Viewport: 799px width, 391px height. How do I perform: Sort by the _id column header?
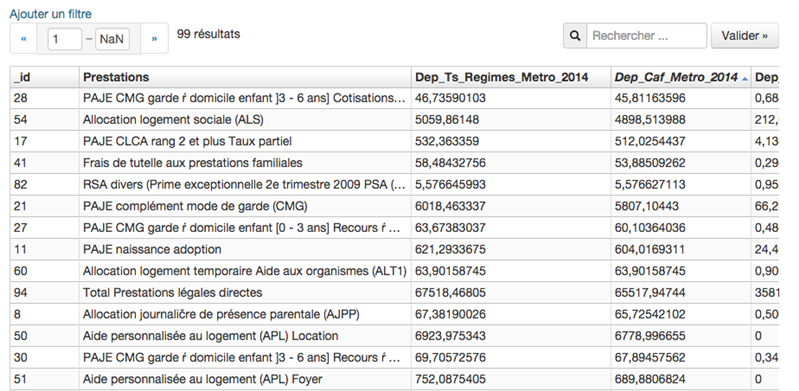pyautogui.click(x=44, y=77)
